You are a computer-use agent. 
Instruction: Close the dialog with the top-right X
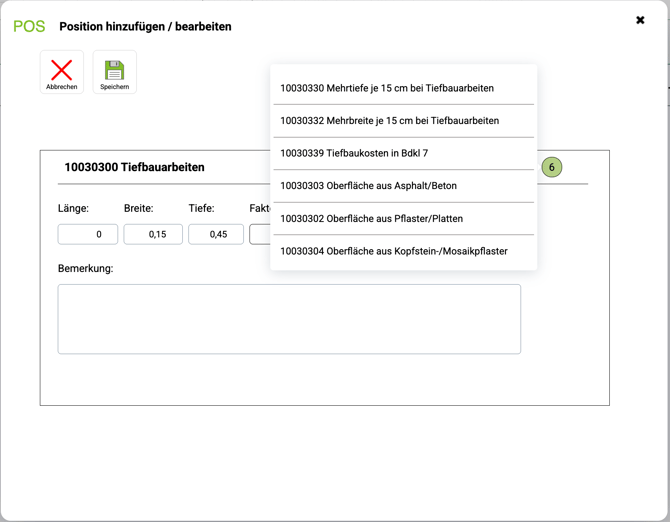(640, 20)
